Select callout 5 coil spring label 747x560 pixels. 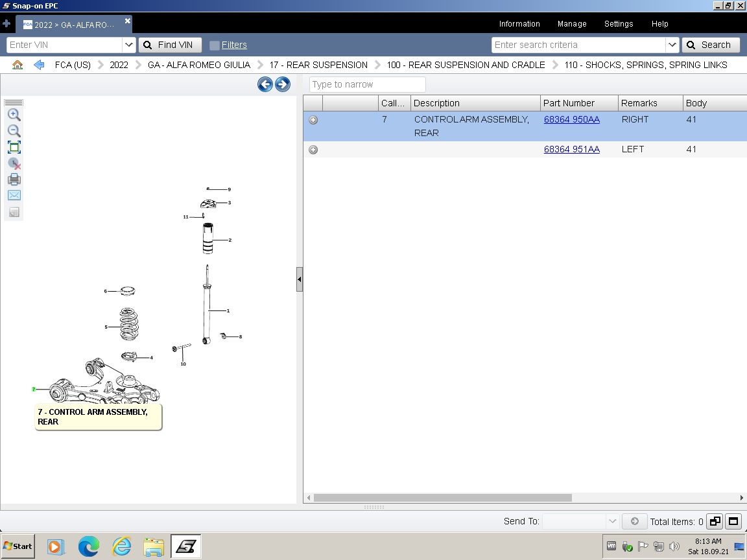coord(106,327)
